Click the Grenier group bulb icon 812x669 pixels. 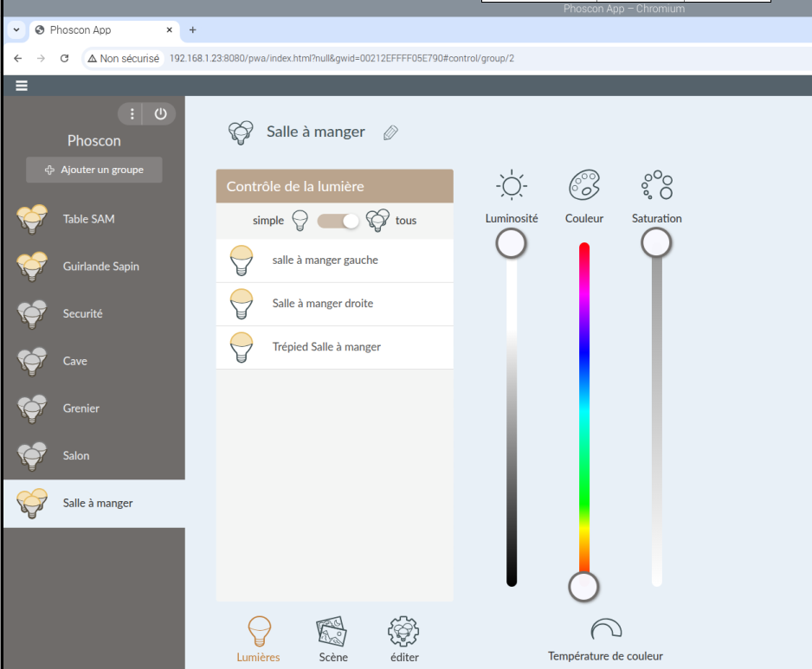[x=32, y=408]
